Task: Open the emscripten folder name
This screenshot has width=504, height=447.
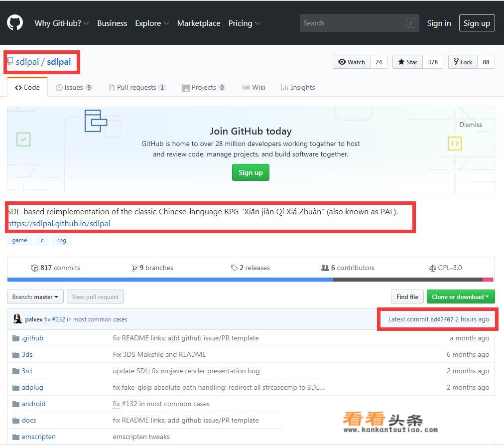Action: point(38,437)
